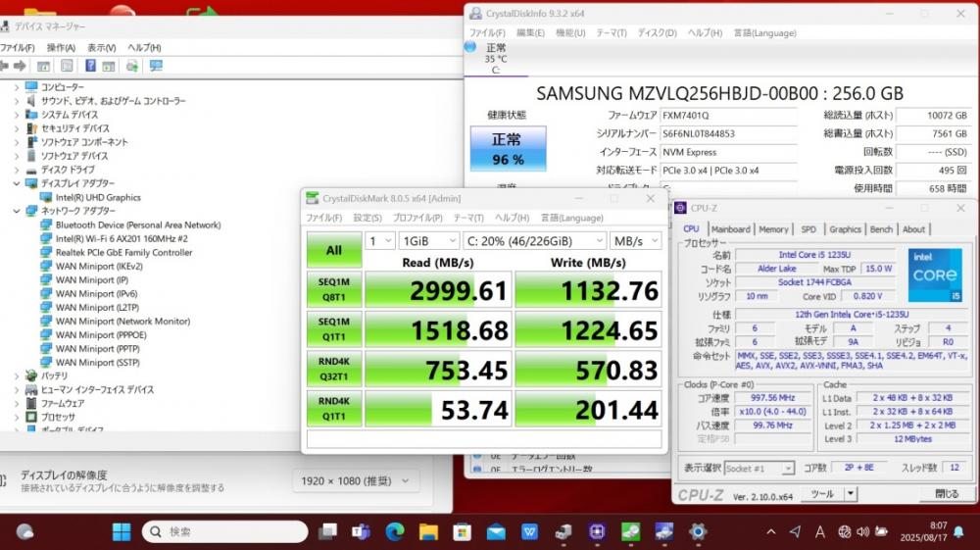Open display resolution 1920 × 1080 dropdown
Viewport: 980px width, 550px height.
[355, 481]
